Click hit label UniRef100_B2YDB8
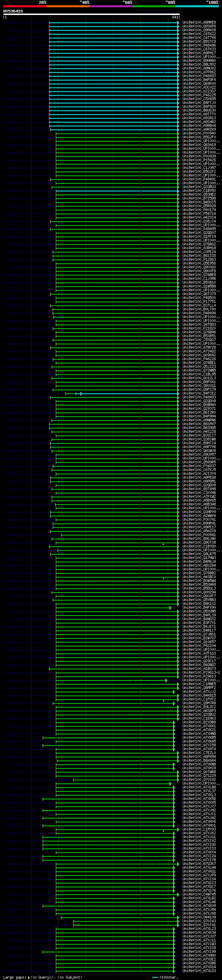Screen dimensions: 222x980 [x=199, y=722]
